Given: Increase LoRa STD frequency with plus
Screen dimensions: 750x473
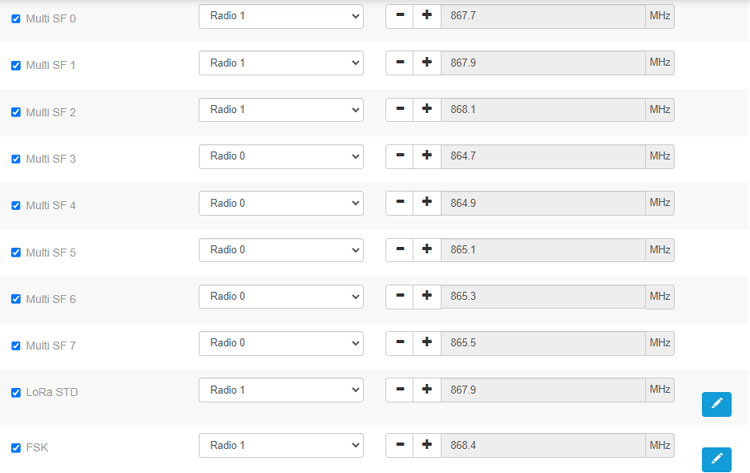Looking at the screenshot, I should [x=427, y=390].
